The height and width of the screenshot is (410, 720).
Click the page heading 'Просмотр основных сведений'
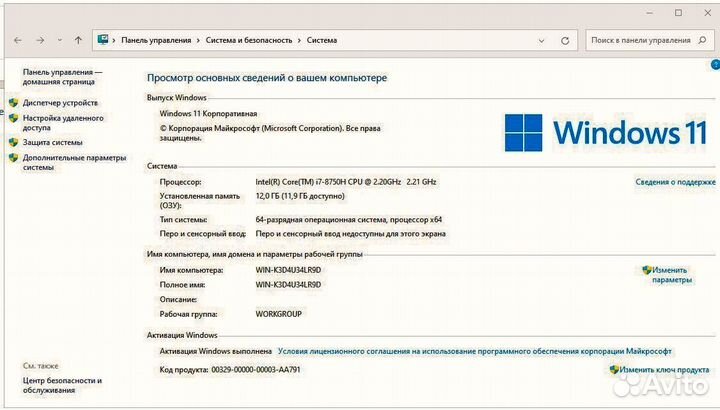(x=267, y=78)
